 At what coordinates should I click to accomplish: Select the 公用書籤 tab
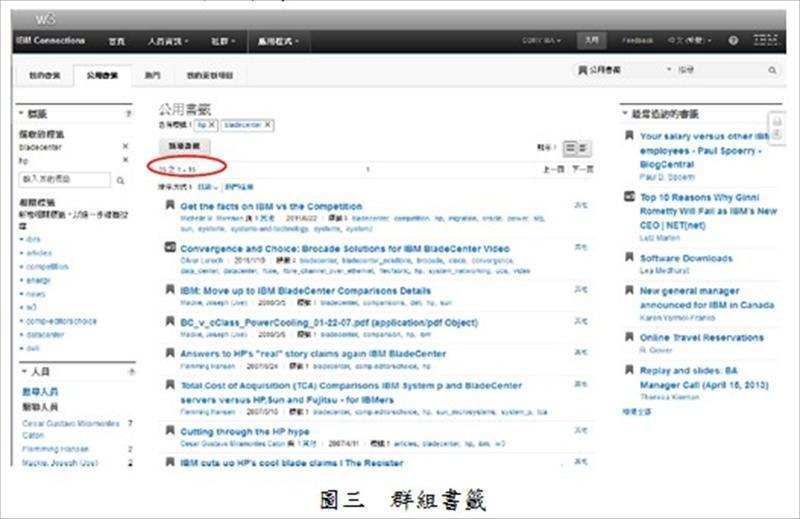[102, 74]
